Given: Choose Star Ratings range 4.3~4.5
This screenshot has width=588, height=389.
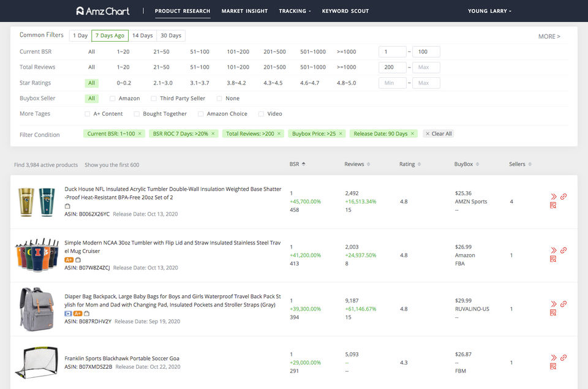Looking at the screenshot, I should pyautogui.click(x=273, y=83).
